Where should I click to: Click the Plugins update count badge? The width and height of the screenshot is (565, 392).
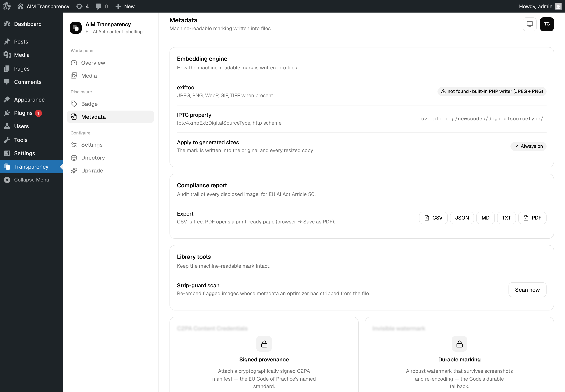(38, 113)
